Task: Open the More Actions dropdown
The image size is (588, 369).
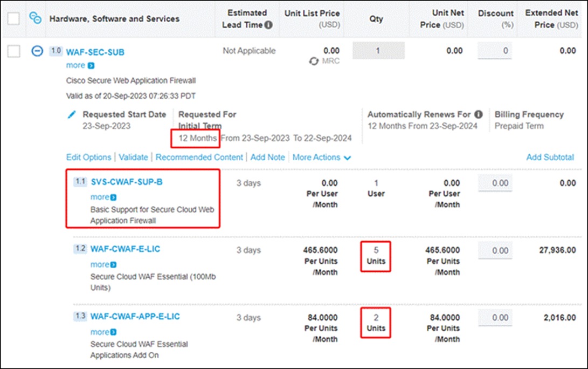Action: 322,158
